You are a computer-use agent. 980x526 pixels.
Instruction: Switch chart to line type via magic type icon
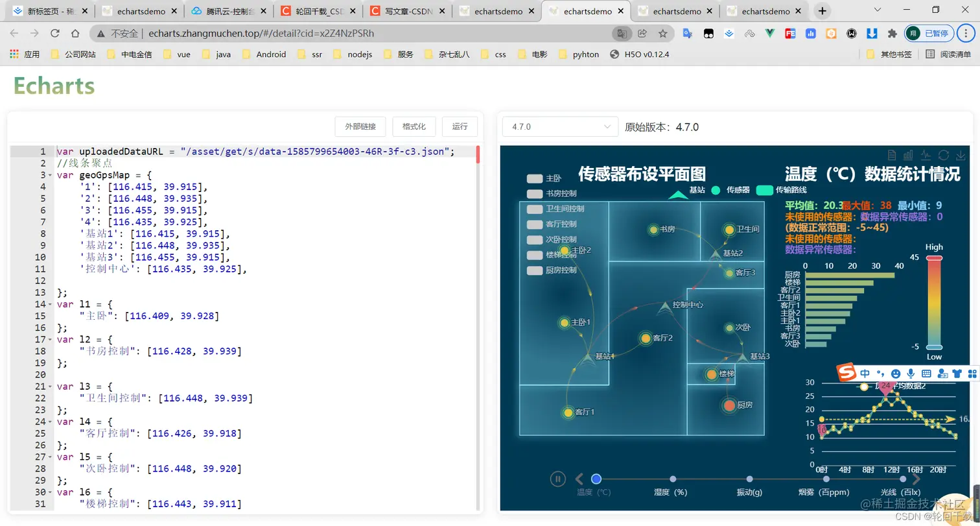[x=926, y=155]
